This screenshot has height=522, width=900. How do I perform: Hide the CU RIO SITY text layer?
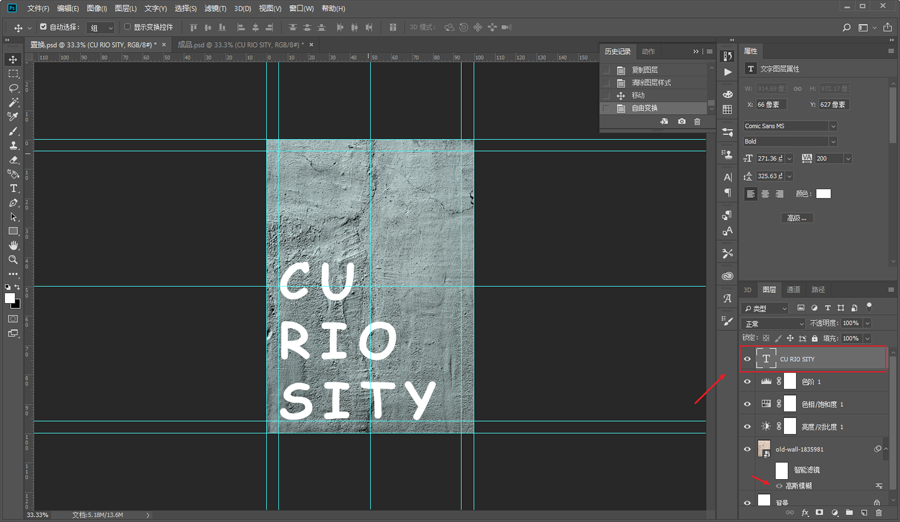tap(747, 359)
